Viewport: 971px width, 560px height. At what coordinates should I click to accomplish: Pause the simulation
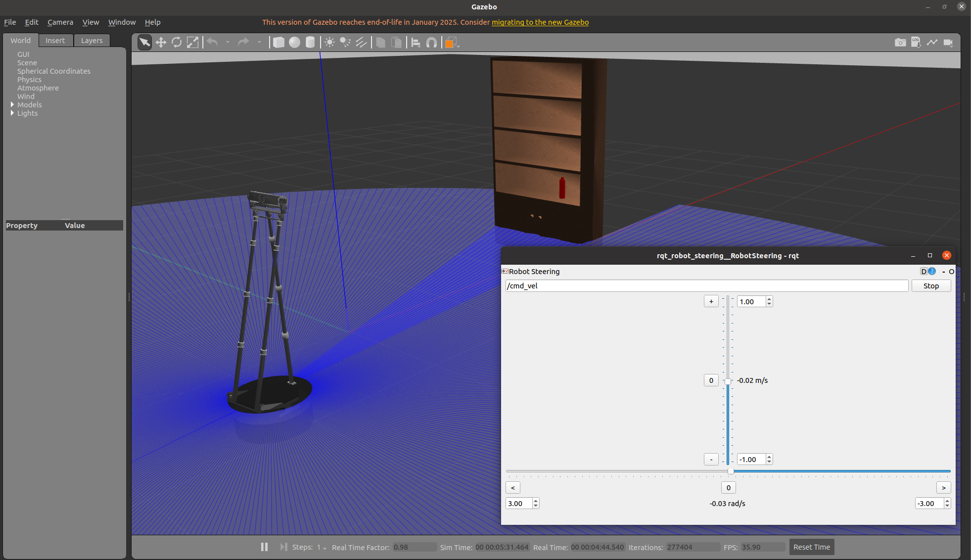click(x=264, y=547)
